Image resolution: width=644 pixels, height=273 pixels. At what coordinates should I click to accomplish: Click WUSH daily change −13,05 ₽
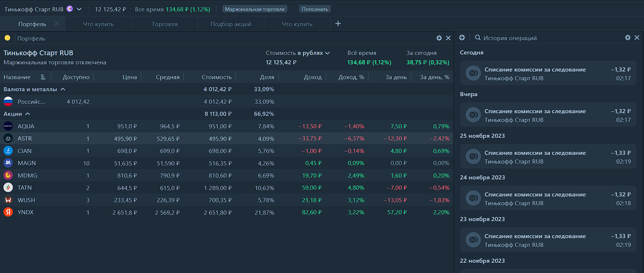395,200
